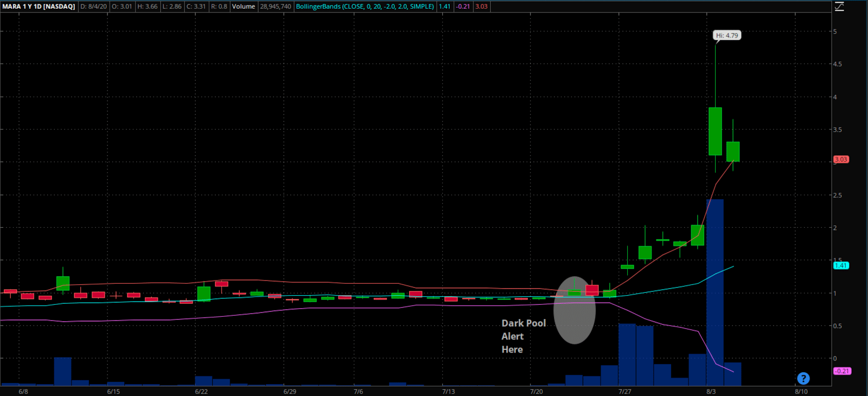Click the 0.5 price axis label
This screenshot has width=868, height=396.
[838, 326]
